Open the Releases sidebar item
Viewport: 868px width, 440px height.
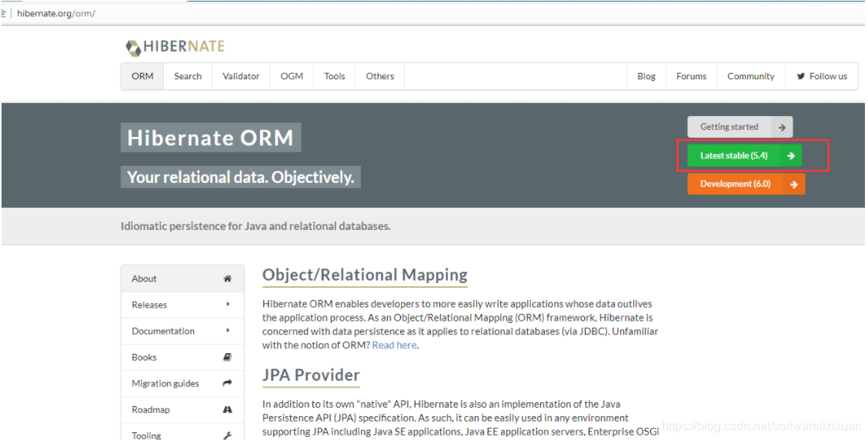point(182,305)
